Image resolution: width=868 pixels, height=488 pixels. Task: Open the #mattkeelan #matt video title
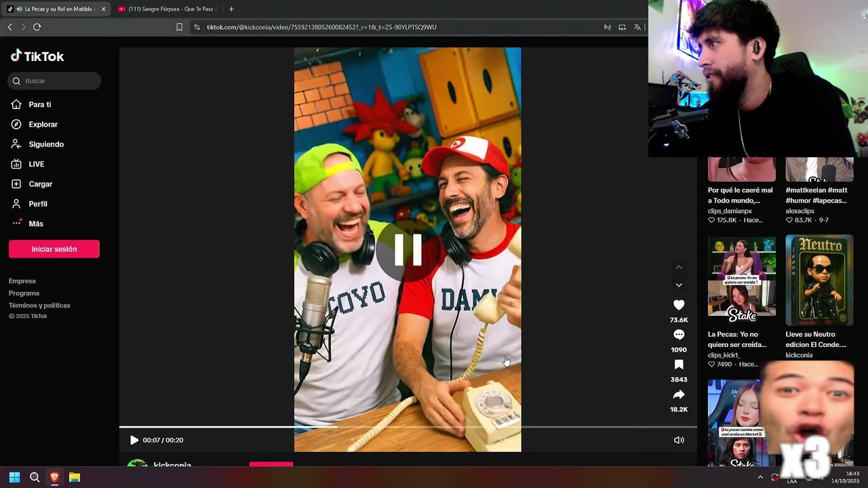pos(816,195)
